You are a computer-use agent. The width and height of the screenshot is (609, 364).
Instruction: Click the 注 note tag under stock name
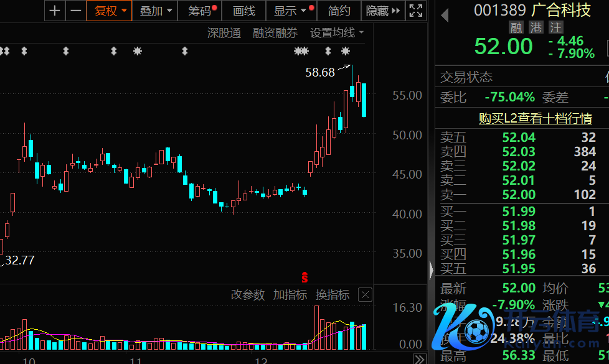555,27
